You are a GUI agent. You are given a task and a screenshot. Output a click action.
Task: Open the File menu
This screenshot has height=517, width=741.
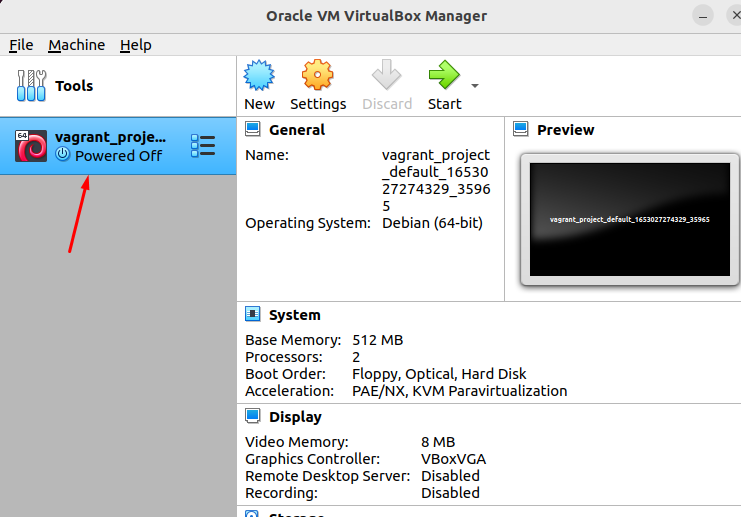point(21,45)
